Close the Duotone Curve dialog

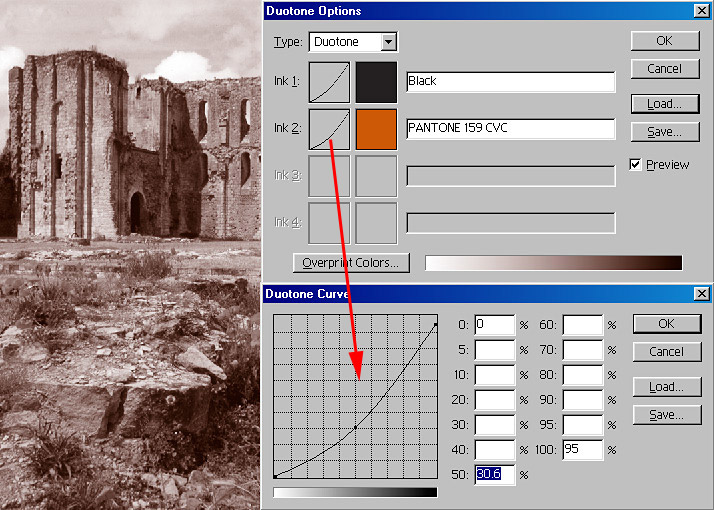tap(702, 294)
